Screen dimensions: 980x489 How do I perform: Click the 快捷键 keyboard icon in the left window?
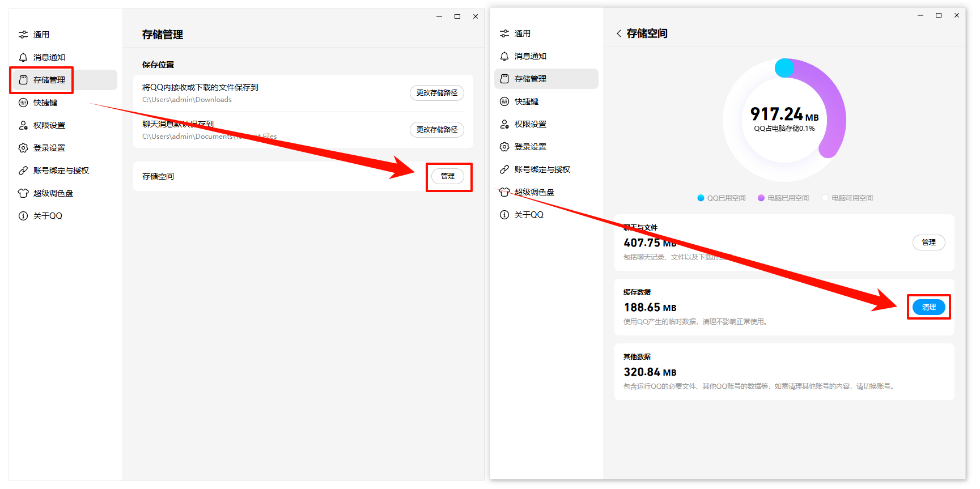click(x=23, y=103)
